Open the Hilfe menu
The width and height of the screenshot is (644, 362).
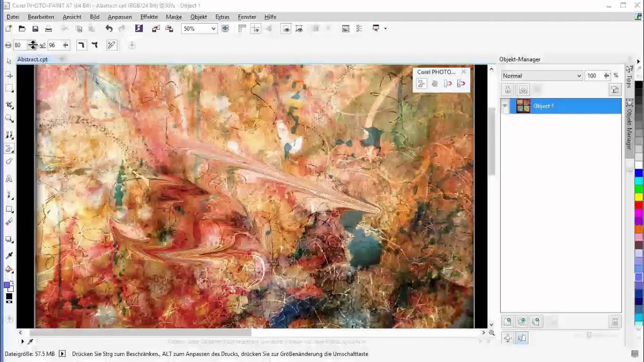coord(270,17)
